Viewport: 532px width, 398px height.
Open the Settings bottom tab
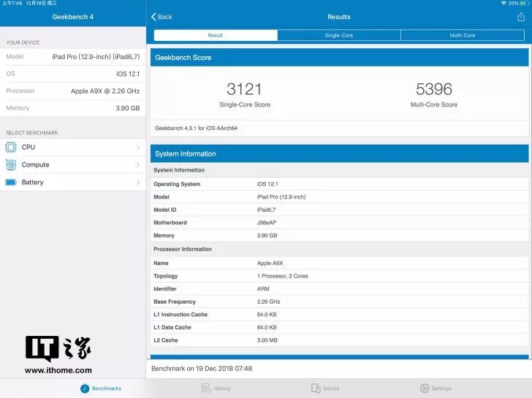(x=436, y=389)
